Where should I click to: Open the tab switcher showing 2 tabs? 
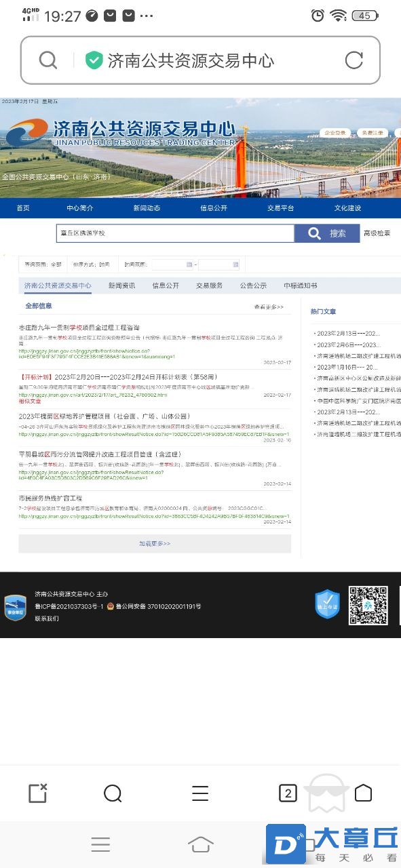coord(288,793)
